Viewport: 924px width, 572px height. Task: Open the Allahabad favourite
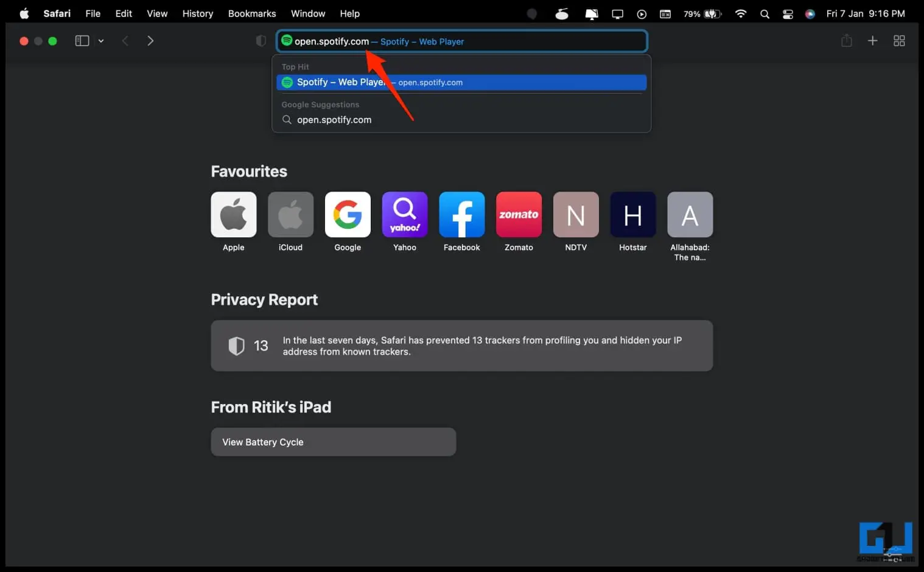[690, 215]
